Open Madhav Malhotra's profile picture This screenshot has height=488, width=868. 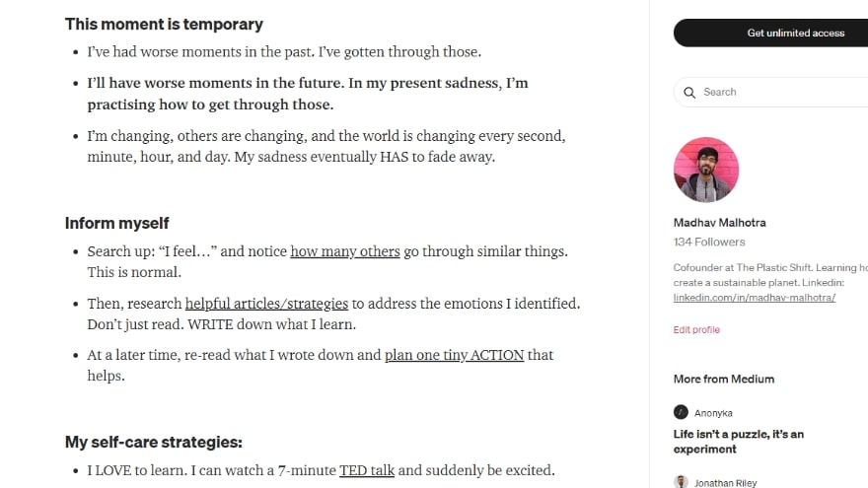click(x=706, y=170)
